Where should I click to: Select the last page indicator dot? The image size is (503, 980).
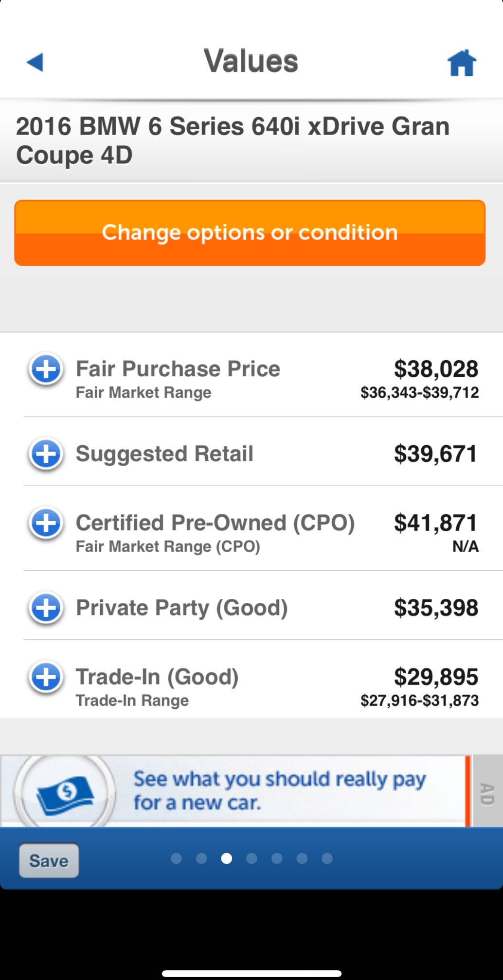tap(327, 859)
